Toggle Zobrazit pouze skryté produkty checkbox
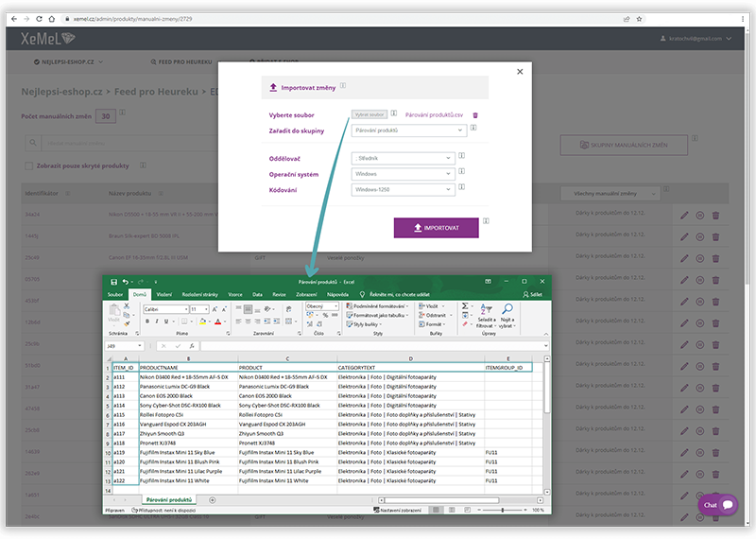 [29, 166]
